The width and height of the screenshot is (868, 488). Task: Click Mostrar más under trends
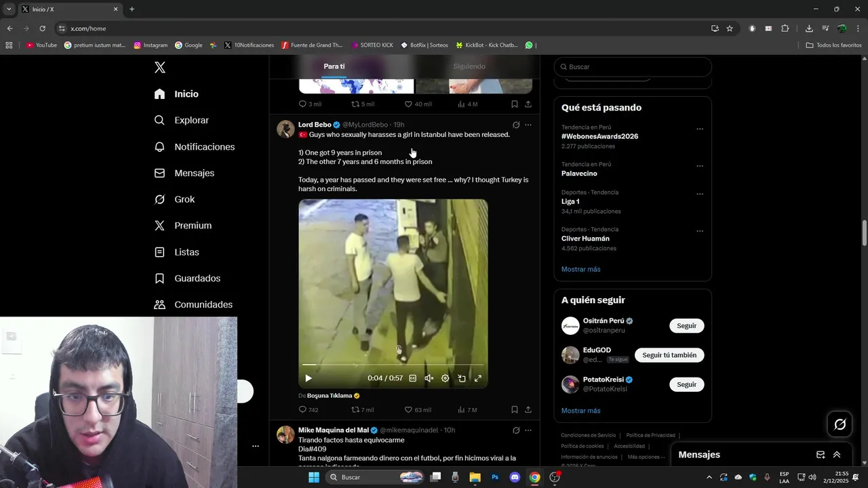580,270
